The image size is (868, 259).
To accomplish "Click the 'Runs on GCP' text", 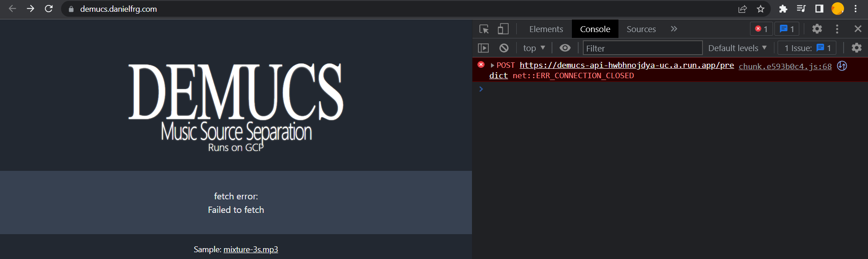I will (236, 148).
